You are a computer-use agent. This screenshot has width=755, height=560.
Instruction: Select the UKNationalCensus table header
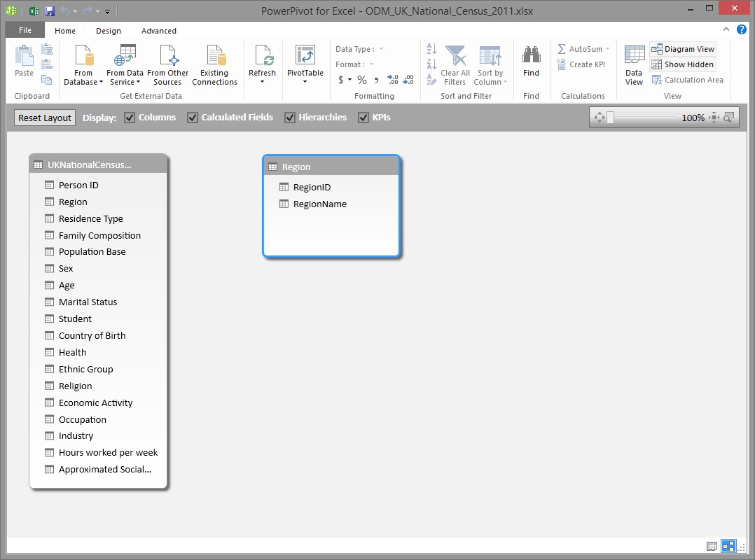[98, 164]
